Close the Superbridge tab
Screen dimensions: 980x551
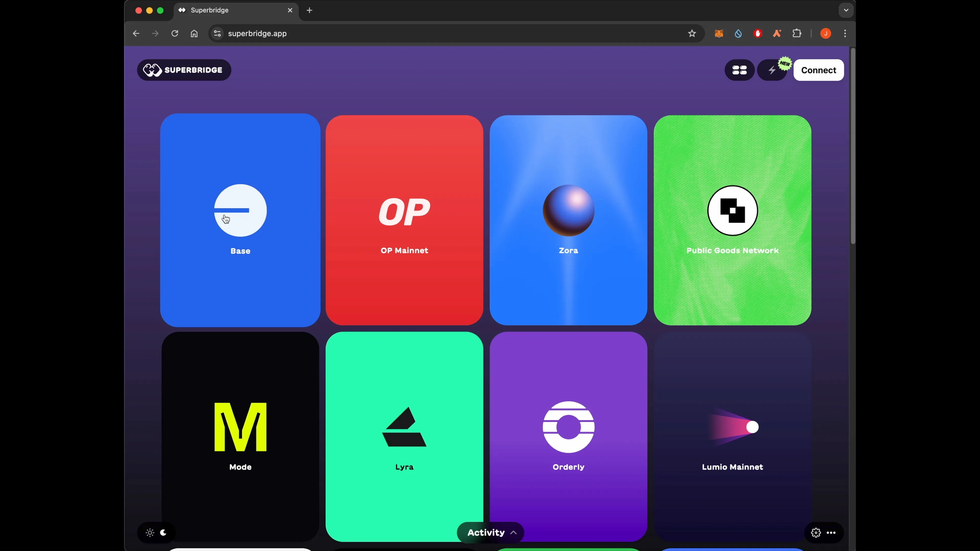click(290, 10)
